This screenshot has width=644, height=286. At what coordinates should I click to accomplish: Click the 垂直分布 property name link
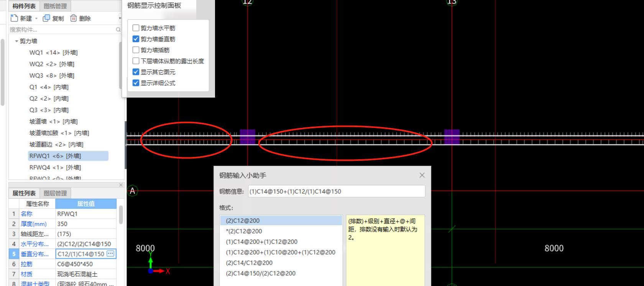[34, 254]
